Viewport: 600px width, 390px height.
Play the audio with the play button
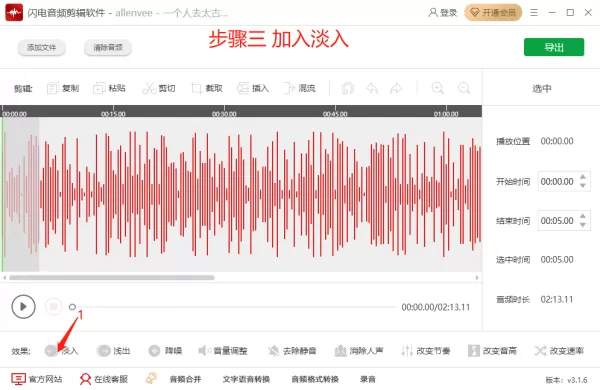tap(23, 307)
